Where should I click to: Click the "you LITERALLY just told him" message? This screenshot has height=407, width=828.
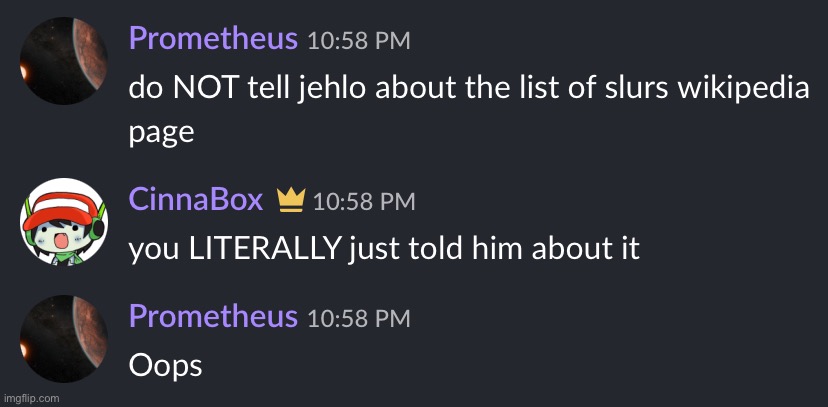384,248
